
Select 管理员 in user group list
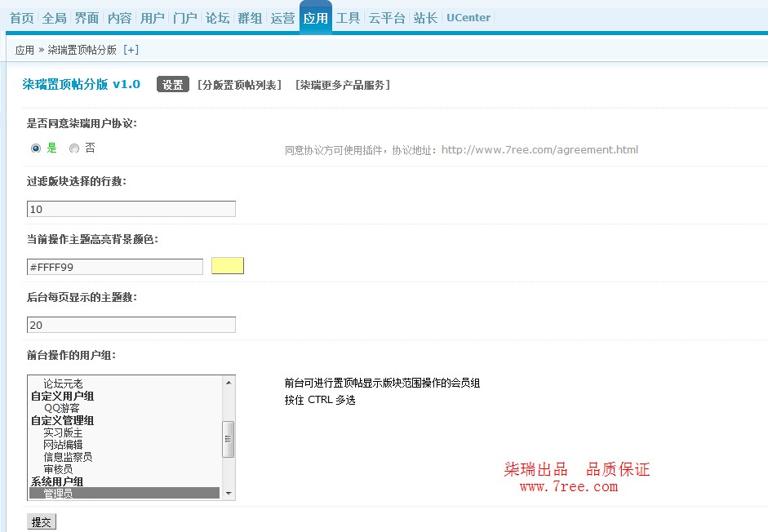[x=58, y=494]
